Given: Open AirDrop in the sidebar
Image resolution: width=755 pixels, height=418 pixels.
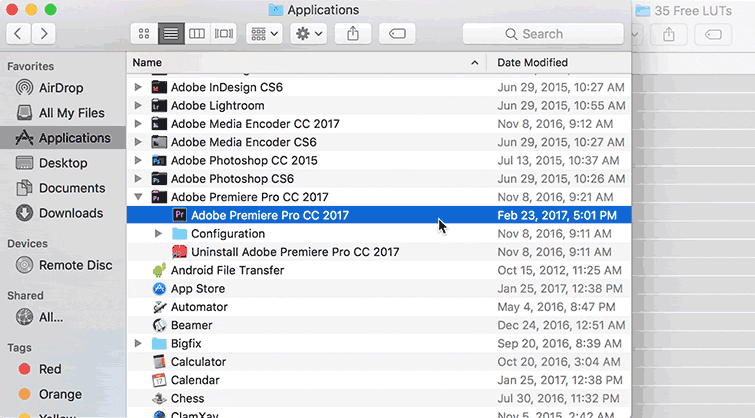Looking at the screenshot, I should click(x=63, y=88).
